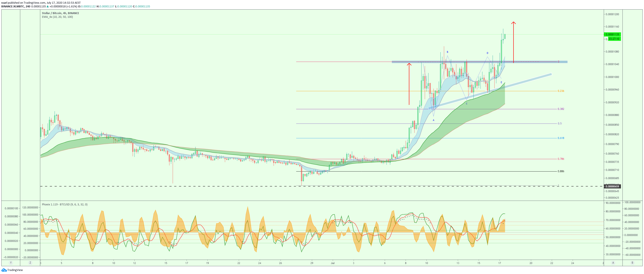Click the 0.00000850 price axis label
The image size is (644, 274).
point(612,125)
